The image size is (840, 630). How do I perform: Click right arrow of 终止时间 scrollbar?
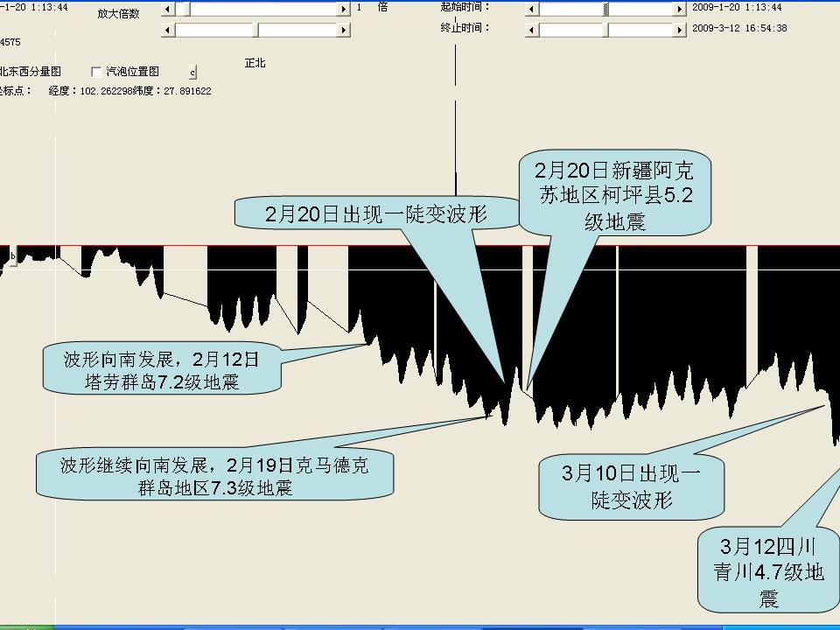[x=679, y=30]
